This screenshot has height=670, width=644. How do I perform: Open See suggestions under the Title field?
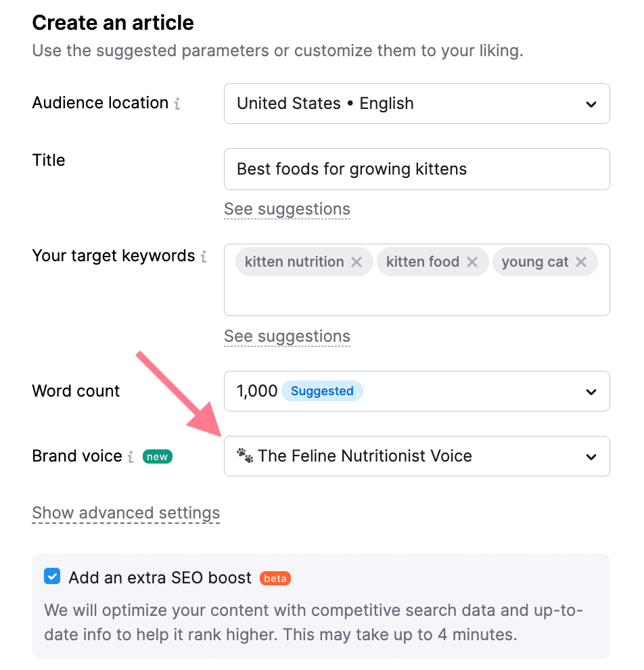pyautogui.click(x=287, y=209)
